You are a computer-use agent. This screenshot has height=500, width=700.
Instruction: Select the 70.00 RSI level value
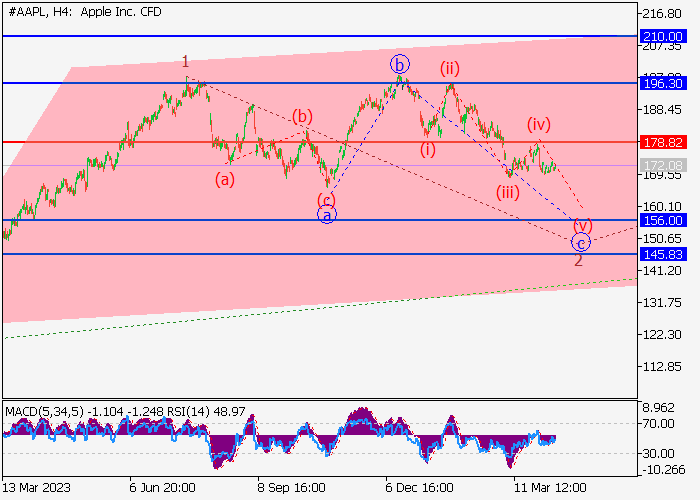[659, 423]
